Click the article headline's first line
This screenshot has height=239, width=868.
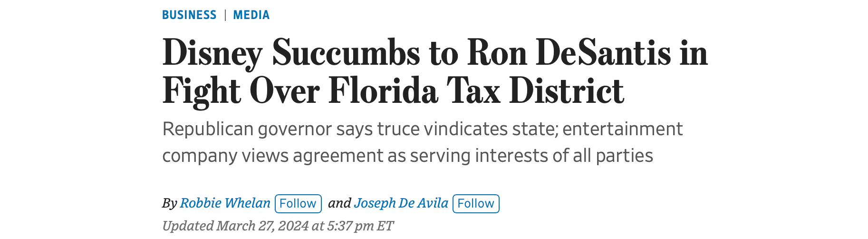tap(434, 52)
